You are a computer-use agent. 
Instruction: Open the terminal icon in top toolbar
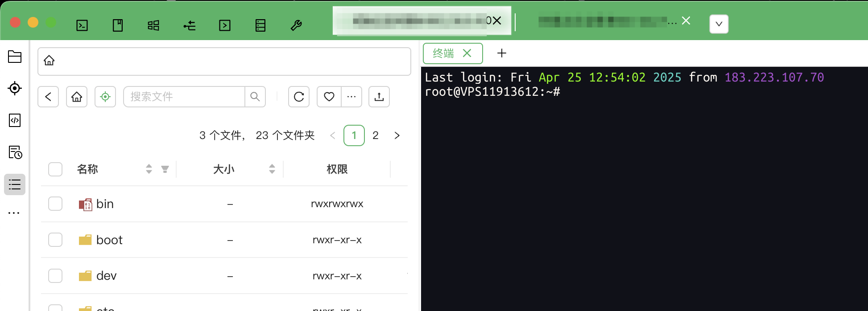pyautogui.click(x=82, y=25)
